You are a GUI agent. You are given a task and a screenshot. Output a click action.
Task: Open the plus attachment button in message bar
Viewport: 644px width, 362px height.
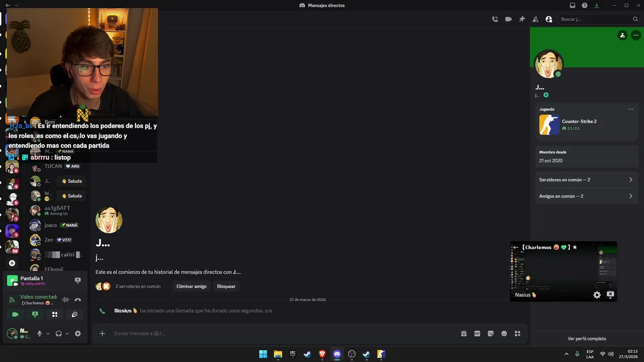tap(102, 333)
